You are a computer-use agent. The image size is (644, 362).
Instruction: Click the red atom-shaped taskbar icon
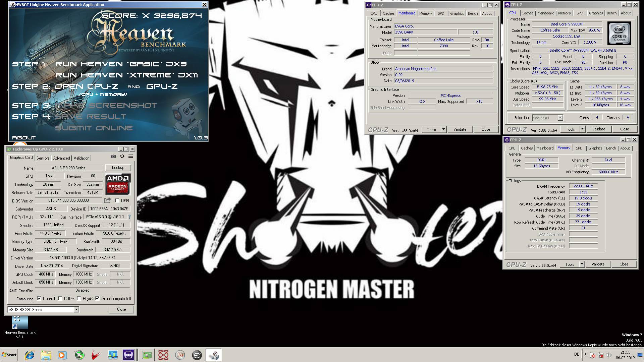click(x=163, y=355)
